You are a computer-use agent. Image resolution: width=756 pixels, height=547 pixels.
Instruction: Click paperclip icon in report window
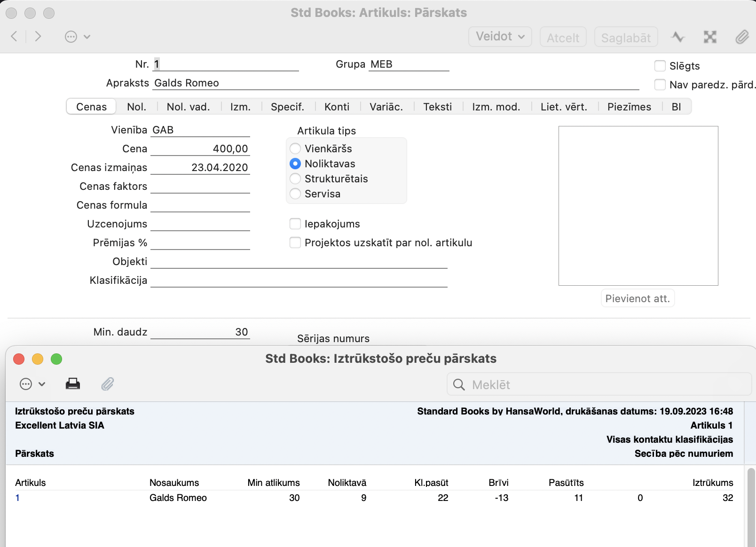pos(108,384)
